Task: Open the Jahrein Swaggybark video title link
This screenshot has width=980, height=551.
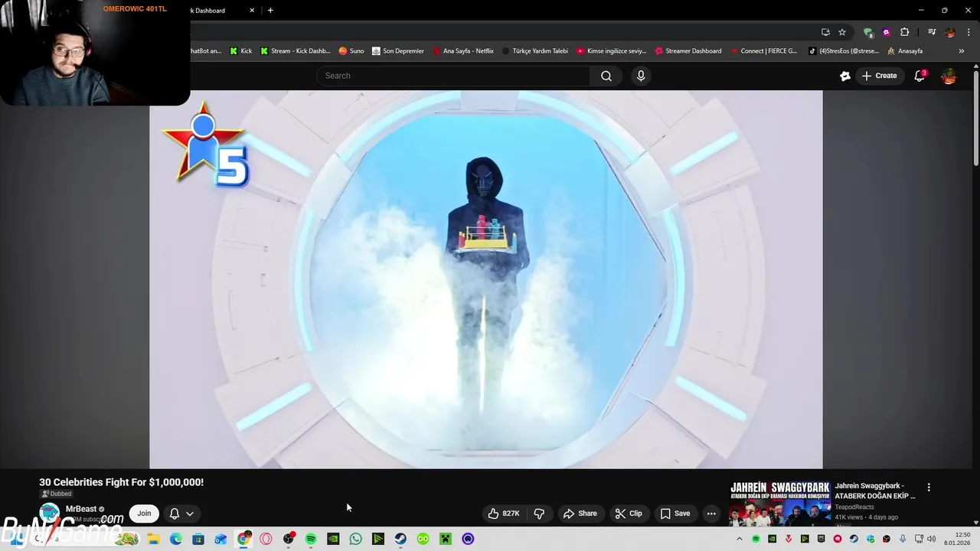Action: 875,491
